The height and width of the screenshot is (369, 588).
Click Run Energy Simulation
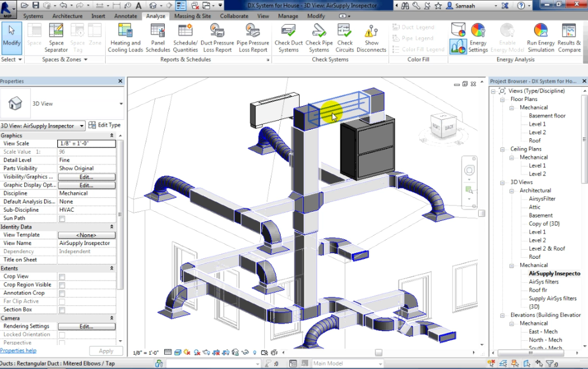click(x=541, y=38)
